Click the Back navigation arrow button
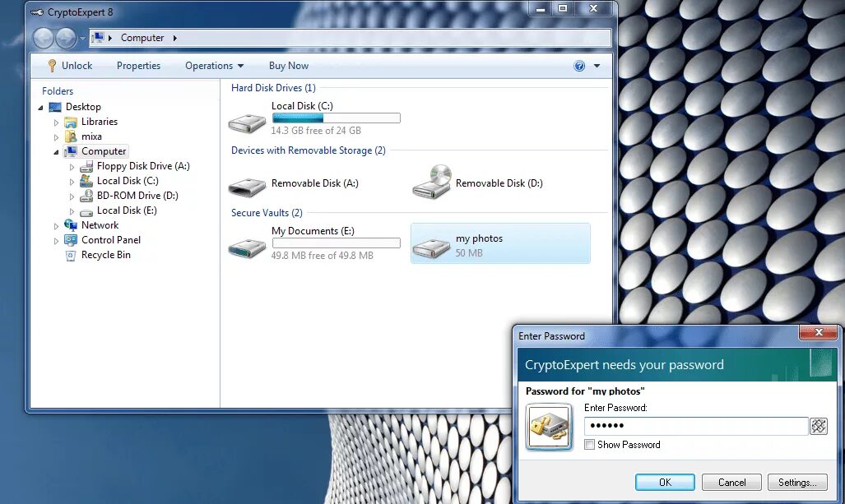Image resolution: width=845 pixels, height=504 pixels. [x=44, y=38]
